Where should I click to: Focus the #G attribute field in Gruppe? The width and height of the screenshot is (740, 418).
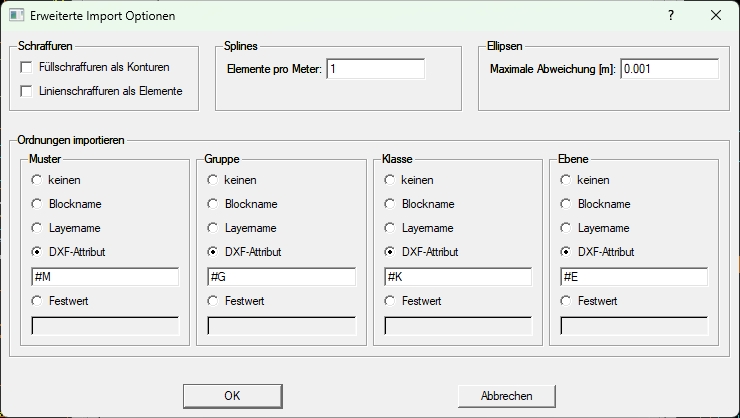[x=281, y=277]
